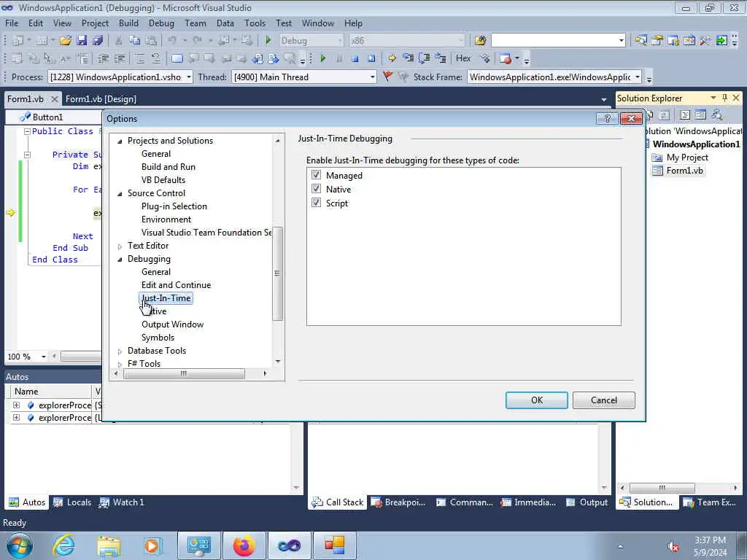Collapse the Source Control tree node

pyautogui.click(x=120, y=193)
